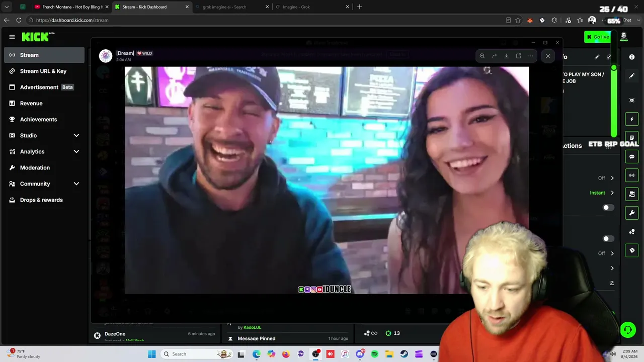Open Drops & rewards page
Viewport: 644px width, 362px height.
pos(44,200)
